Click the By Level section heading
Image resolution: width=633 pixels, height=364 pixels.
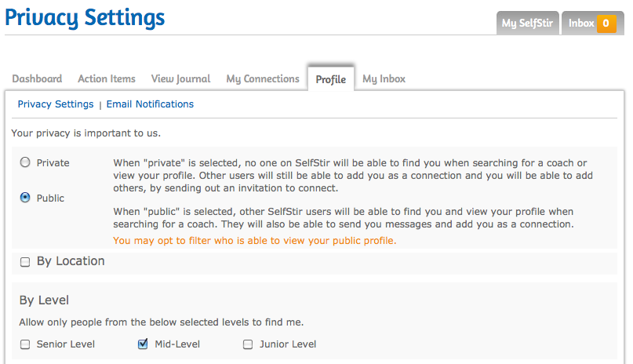point(44,300)
